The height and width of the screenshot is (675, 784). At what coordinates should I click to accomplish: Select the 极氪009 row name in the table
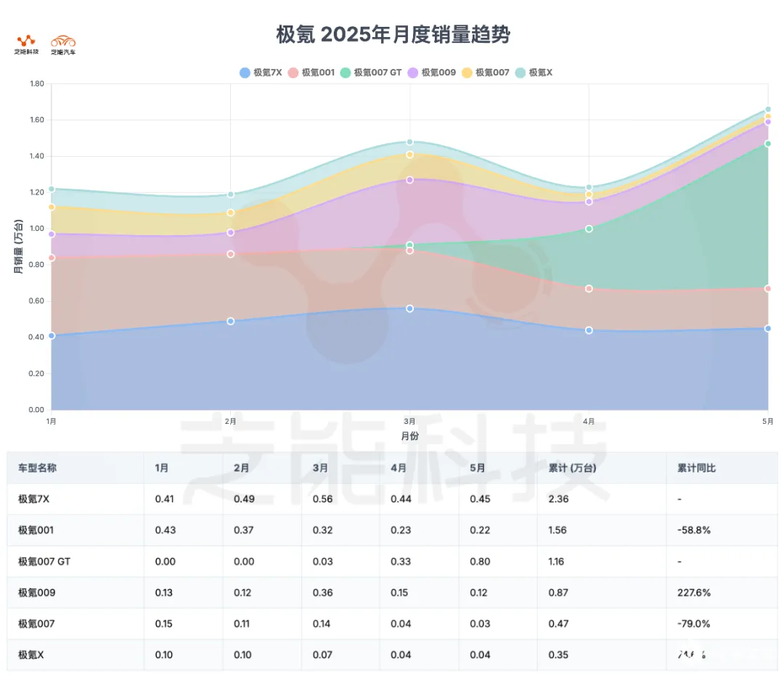pos(37,592)
